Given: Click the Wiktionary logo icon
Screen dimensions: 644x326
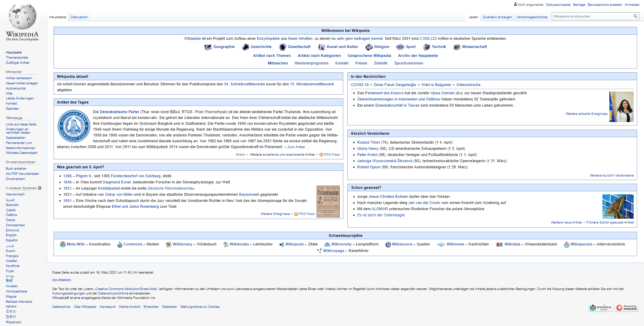Looking at the screenshot, I should pyautogui.click(x=169, y=244).
